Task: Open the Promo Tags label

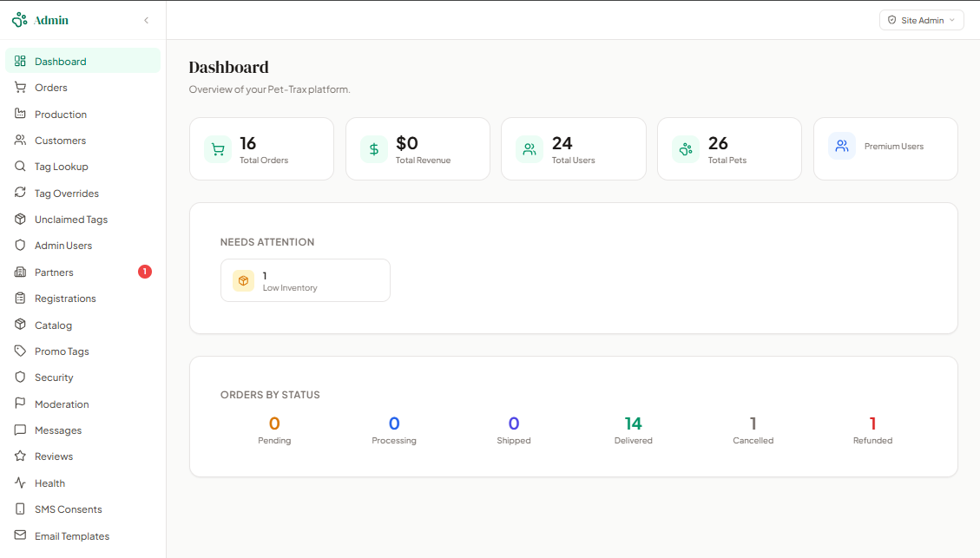Action: [62, 351]
